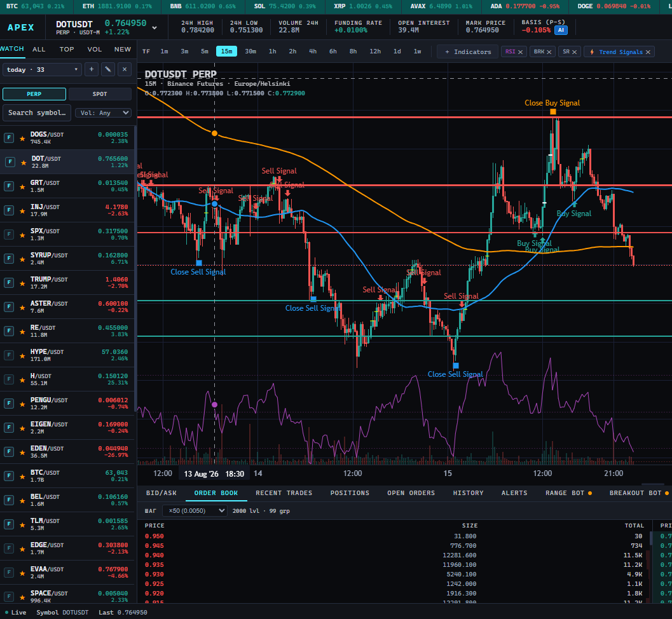Click the AI badge next to Basis
Screen dimensions: 672x619
pyautogui.click(x=561, y=30)
